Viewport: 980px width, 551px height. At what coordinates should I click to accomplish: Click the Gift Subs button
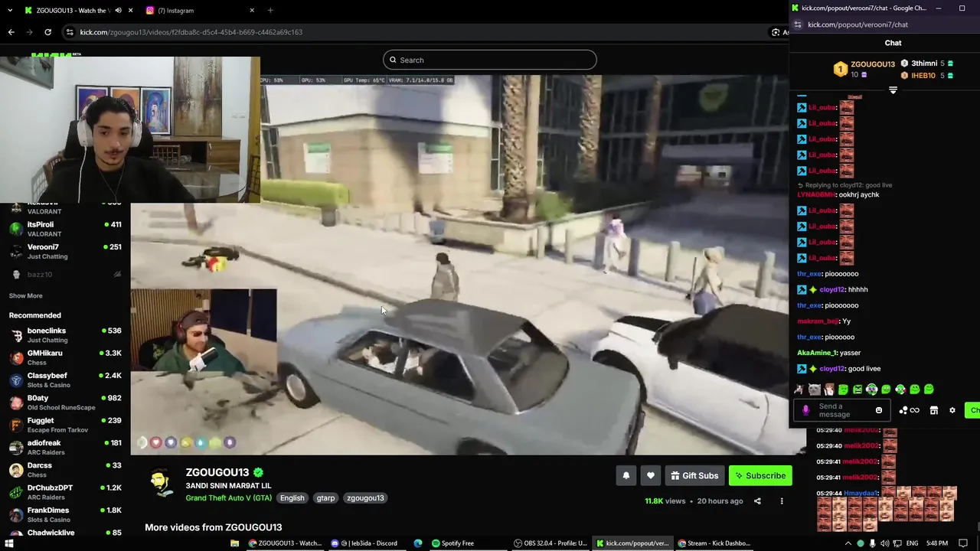pyautogui.click(x=694, y=475)
